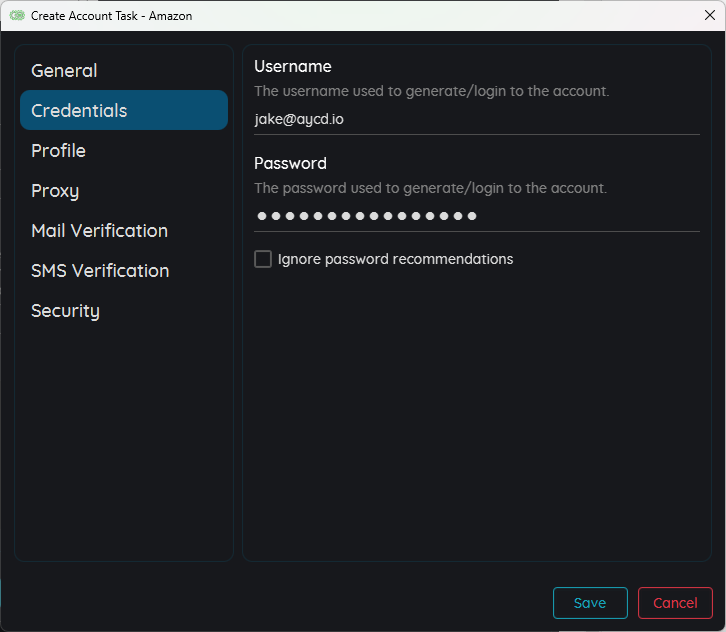Click the password description text
Viewport: 726px width, 632px height.
coord(430,188)
